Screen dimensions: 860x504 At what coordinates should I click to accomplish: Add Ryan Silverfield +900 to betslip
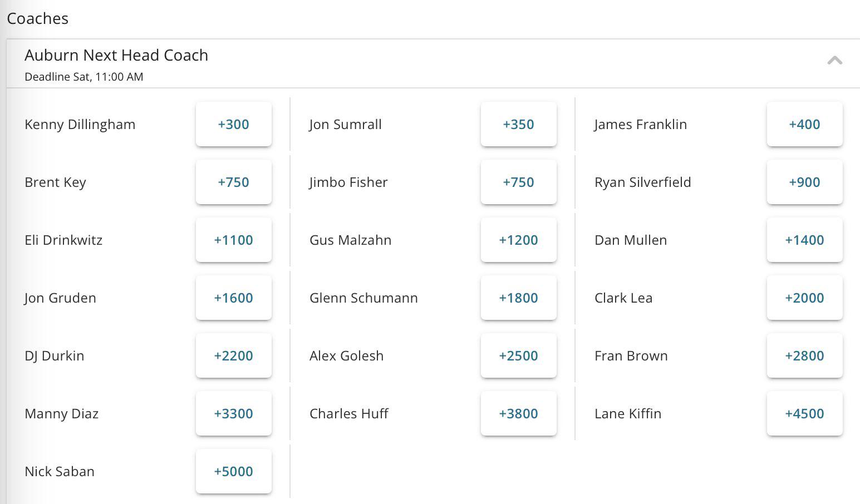click(804, 182)
